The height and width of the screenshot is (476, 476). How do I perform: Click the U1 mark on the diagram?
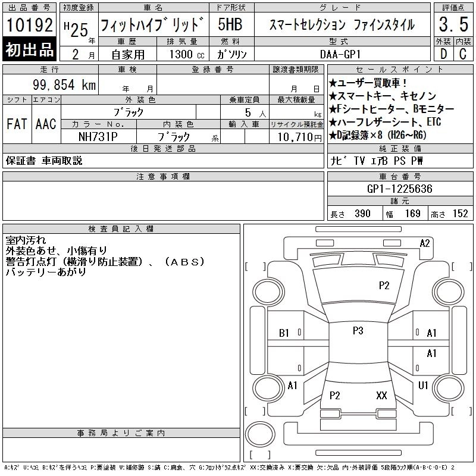pos(423,386)
